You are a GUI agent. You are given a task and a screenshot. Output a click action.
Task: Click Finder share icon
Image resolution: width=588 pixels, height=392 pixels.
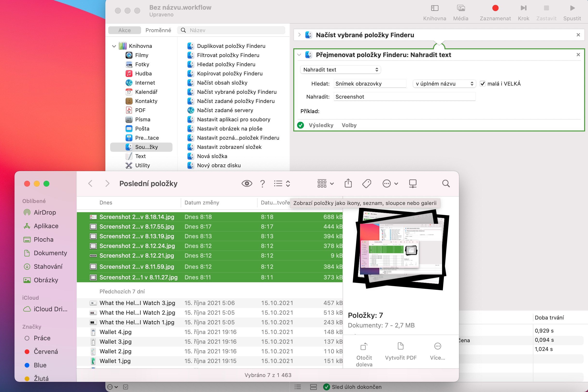point(348,183)
